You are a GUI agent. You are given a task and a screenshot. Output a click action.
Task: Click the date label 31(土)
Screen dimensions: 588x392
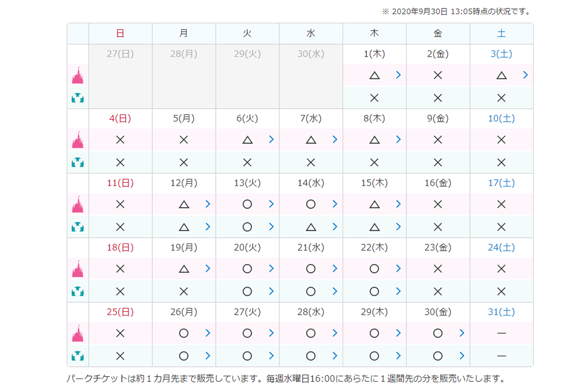tap(502, 312)
